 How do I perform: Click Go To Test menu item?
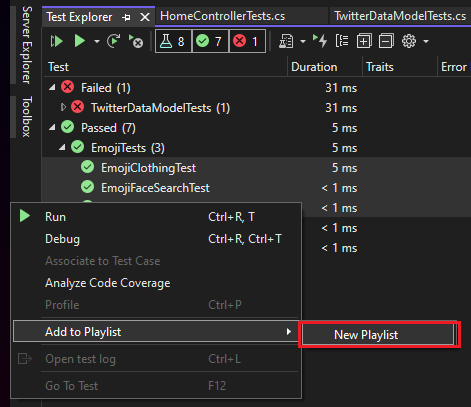click(x=156, y=386)
